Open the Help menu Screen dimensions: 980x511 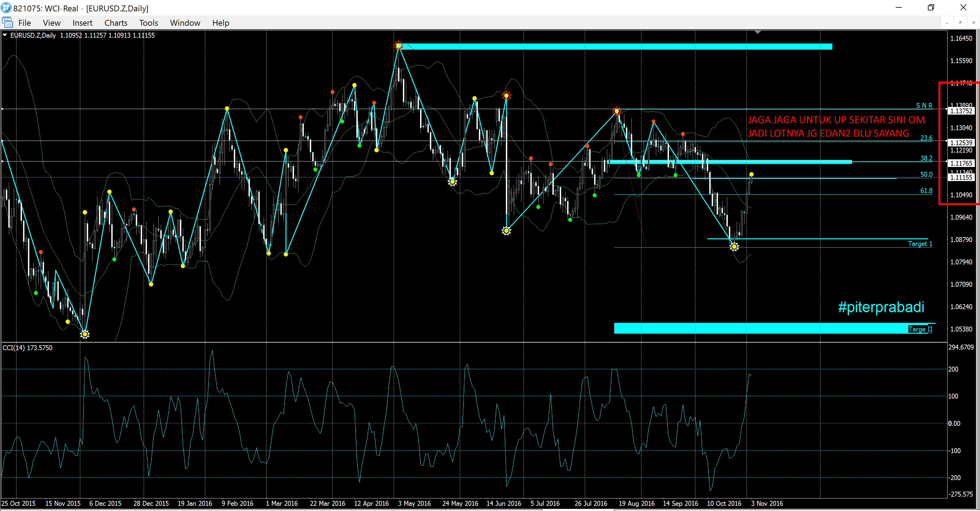(x=221, y=23)
